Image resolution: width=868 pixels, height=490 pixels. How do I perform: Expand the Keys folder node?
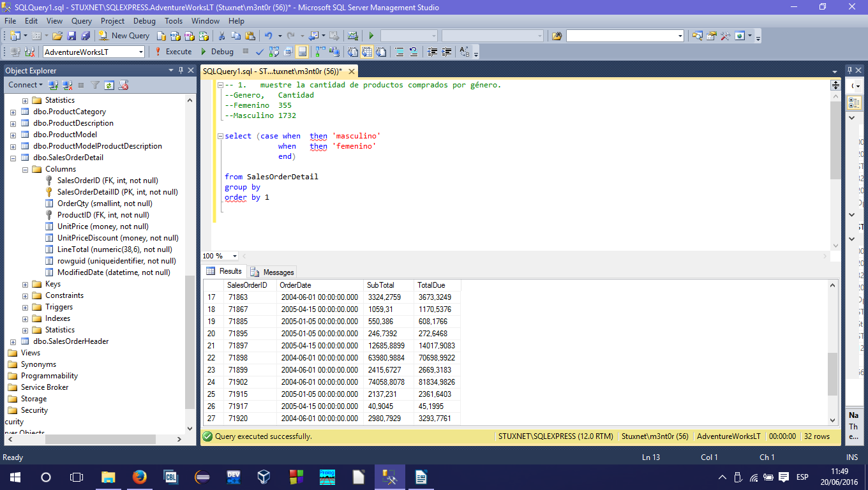coord(25,284)
